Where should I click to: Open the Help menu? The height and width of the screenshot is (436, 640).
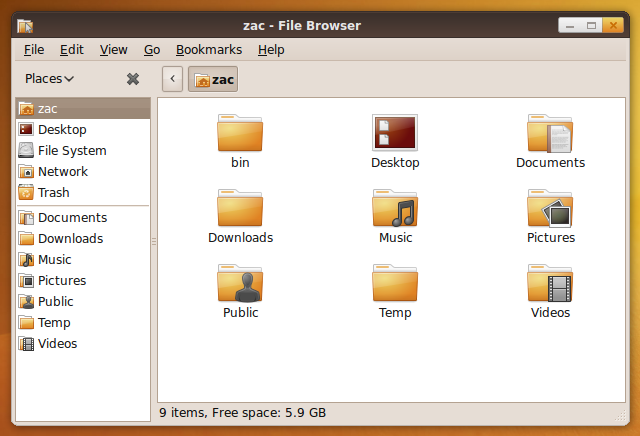tap(271, 50)
